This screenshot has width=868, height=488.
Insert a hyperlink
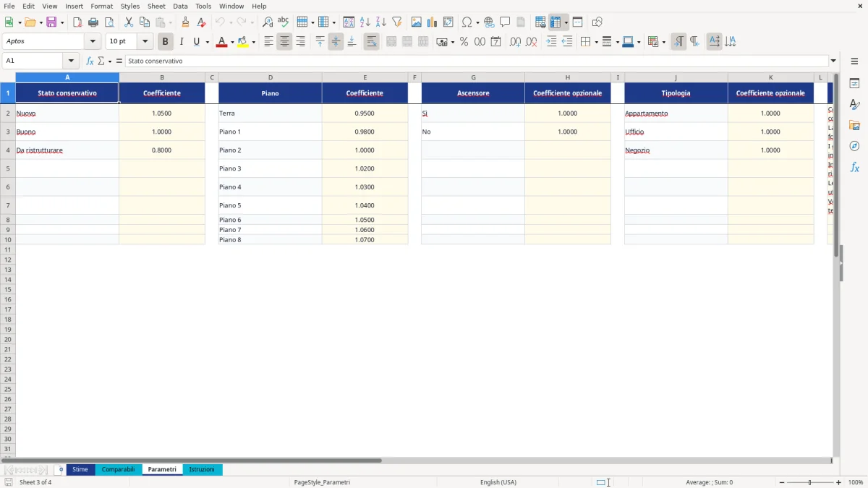tap(489, 22)
